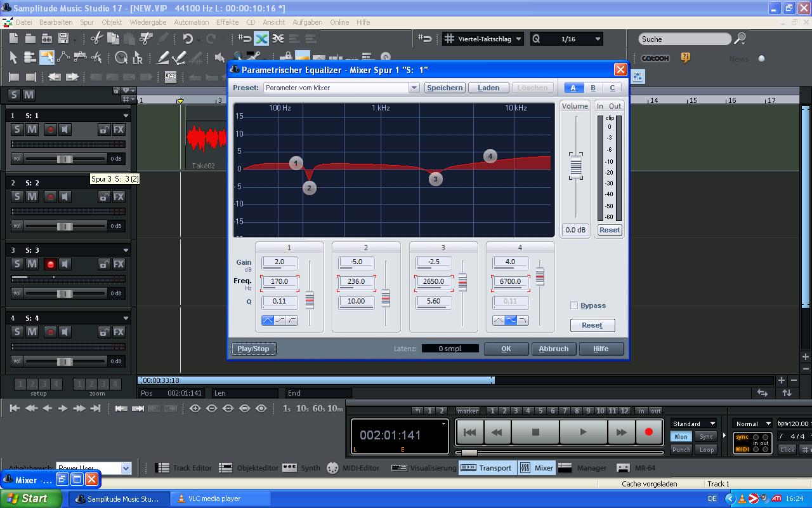Click the scissors cut icon in the top toolbar
The image size is (812, 508).
point(96,39)
